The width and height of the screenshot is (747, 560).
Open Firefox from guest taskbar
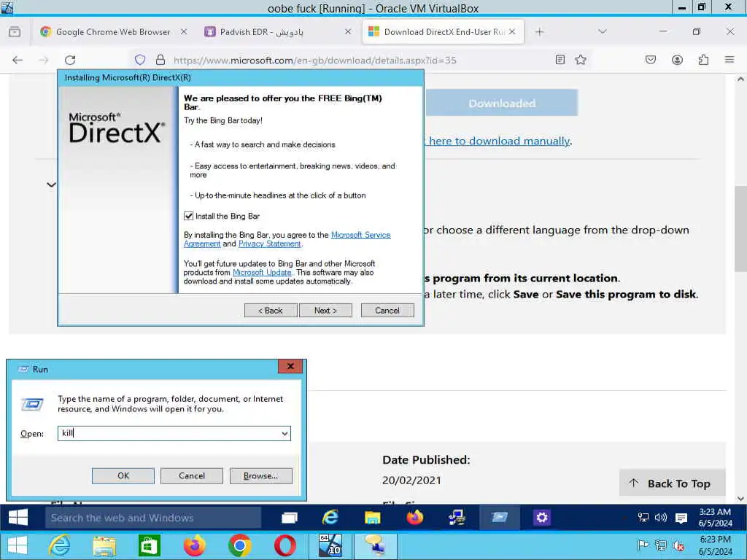(x=414, y=518)
